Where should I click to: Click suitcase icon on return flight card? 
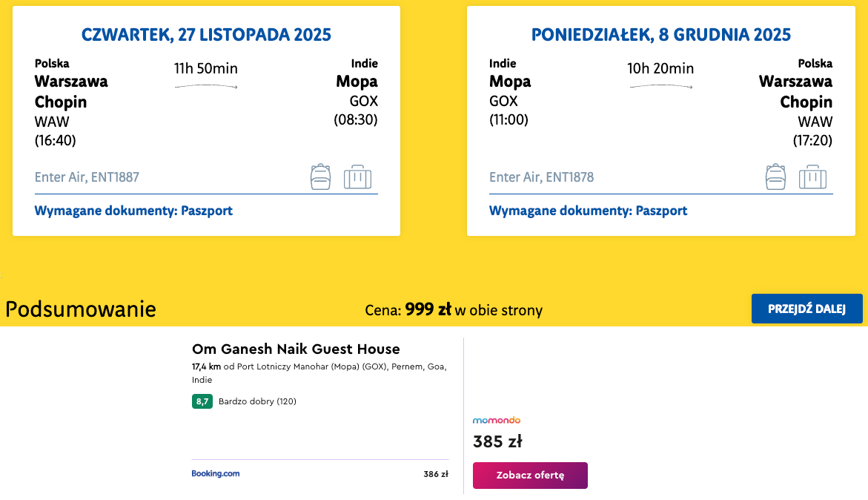pos(812,177)
